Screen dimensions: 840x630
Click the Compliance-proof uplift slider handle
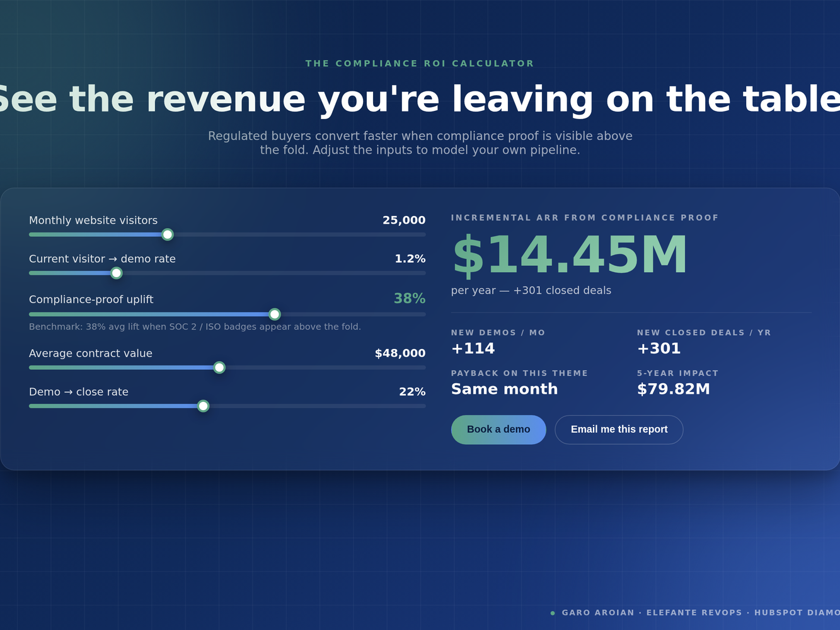(x=275, y=314)
